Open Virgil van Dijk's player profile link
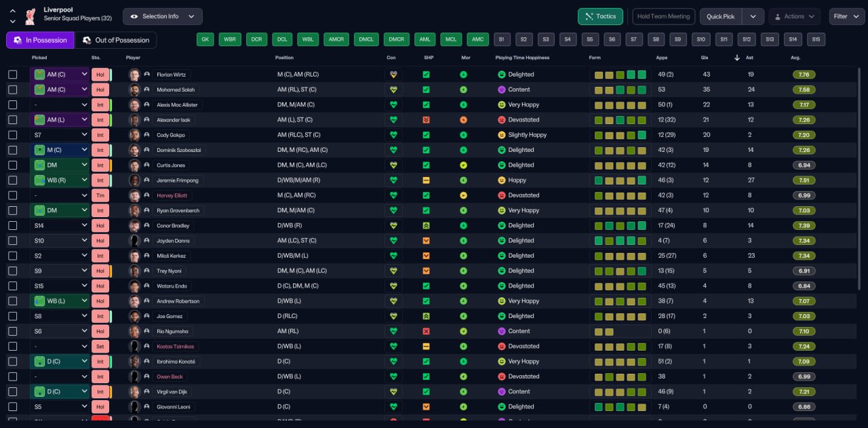Image resolution: width=868 pixels, height=428 pixels. 172,391
